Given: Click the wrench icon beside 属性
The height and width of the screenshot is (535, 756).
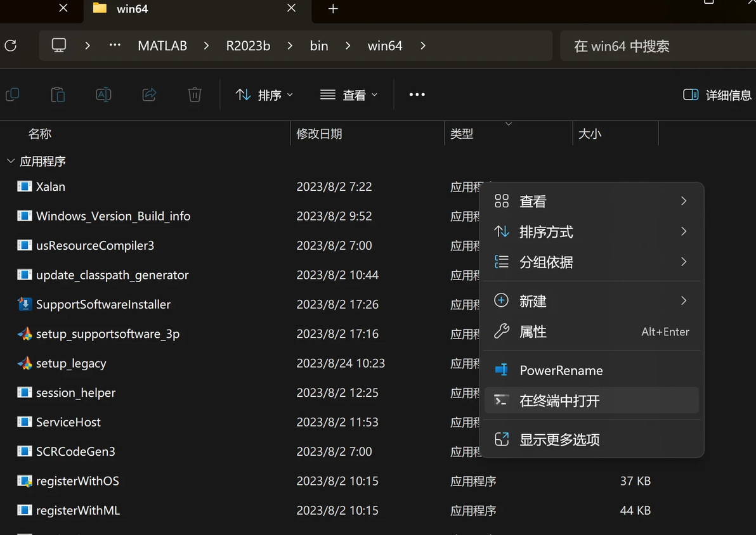Looking at the screenshot, I should (502, 331).
